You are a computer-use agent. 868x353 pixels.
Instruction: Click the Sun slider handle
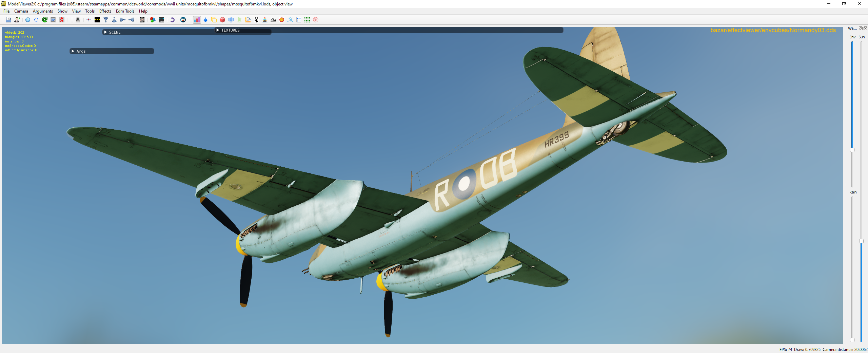pos(861,241)
